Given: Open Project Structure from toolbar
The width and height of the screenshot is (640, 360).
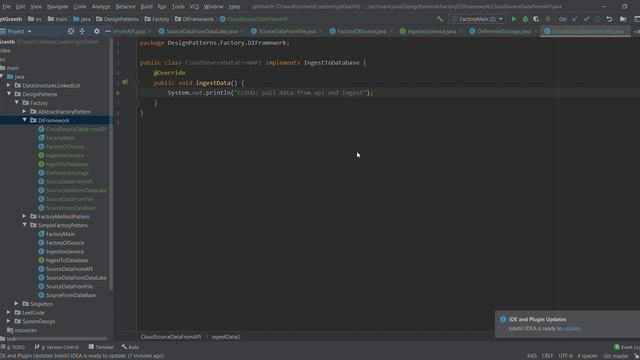Looking at the screenshot, I should (x=623, y=19).
